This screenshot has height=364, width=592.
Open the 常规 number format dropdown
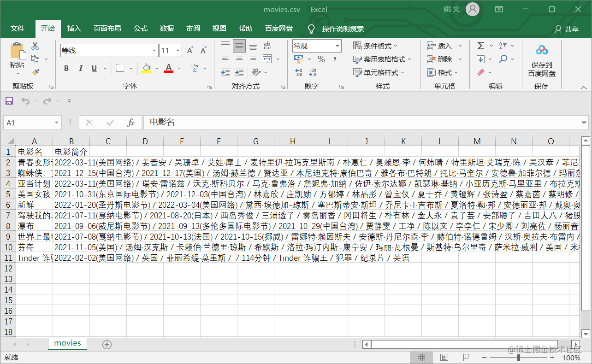[x=337, y=46]
